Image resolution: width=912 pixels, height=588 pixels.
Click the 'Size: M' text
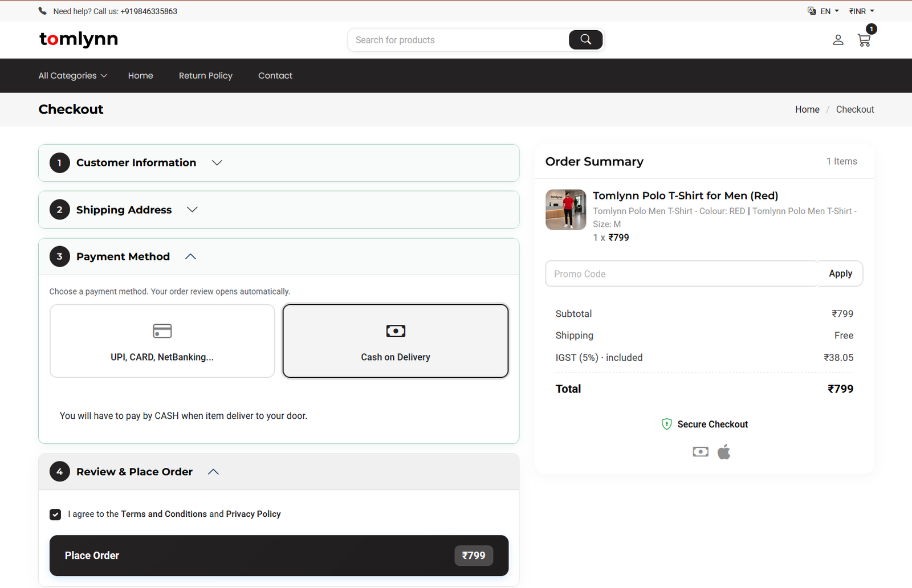pos(606,224)
